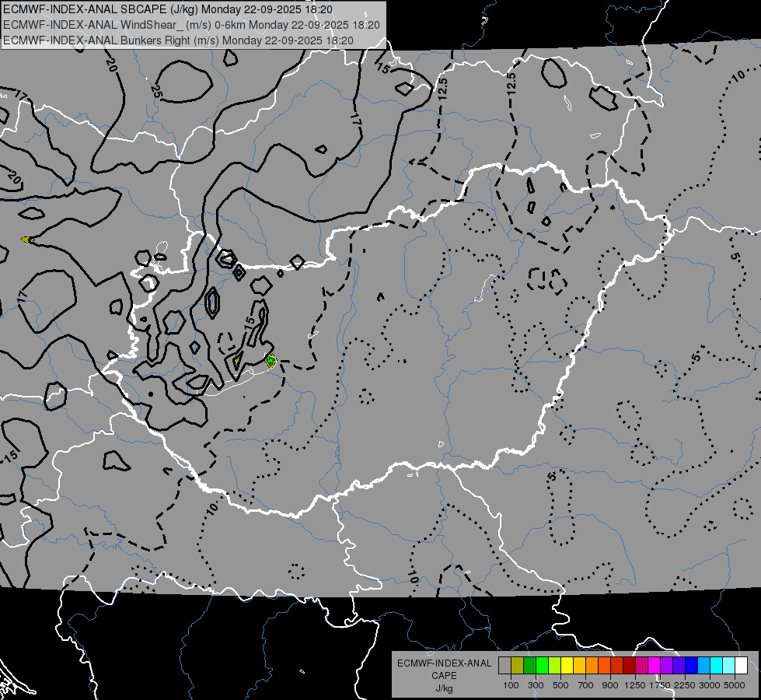
Task: Click the bright green CAPE cell on map
Action: tap(271, 360)
